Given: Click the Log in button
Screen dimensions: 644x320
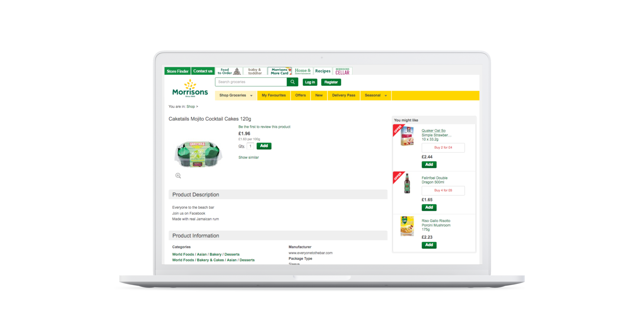Looking at the screenshot, I should pos(310,82).
